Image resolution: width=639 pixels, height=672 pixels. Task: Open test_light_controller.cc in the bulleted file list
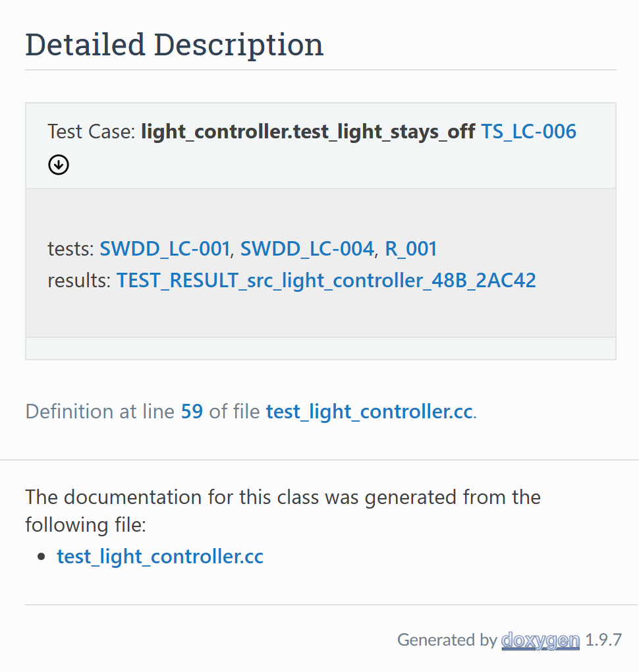pos(160,557)
